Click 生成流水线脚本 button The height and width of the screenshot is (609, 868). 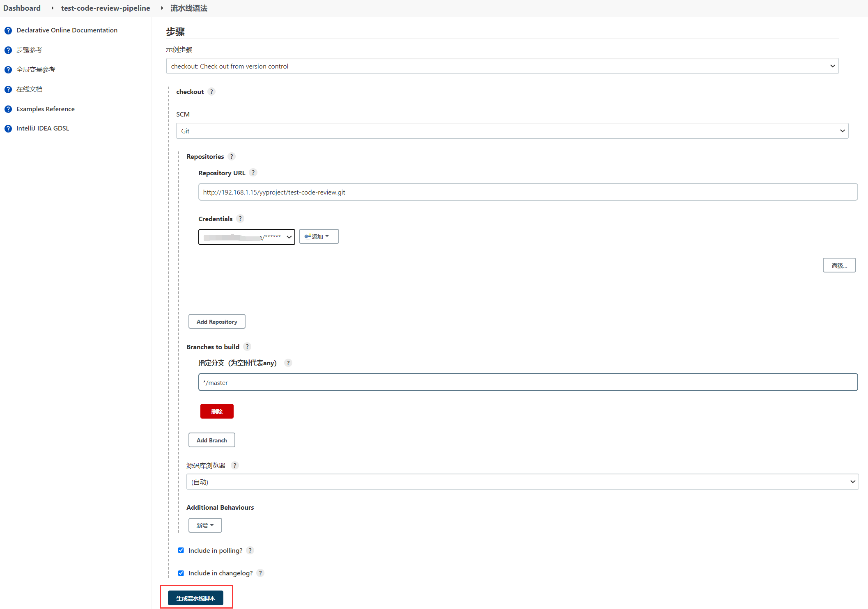click(x=195, y=598)
